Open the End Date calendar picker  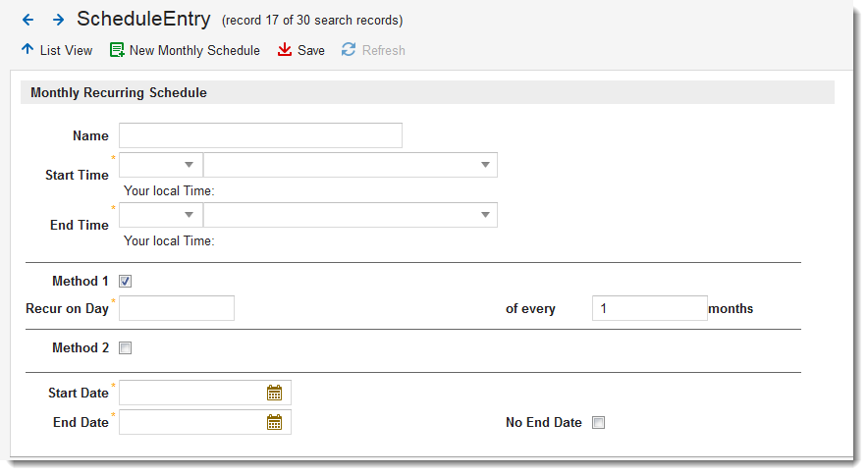[x=275, y=422]
